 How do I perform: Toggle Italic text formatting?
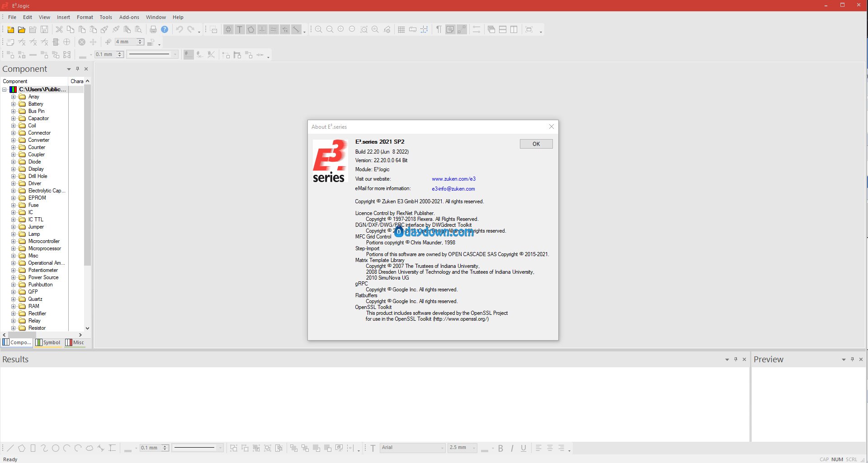click(x=512, y=448)
